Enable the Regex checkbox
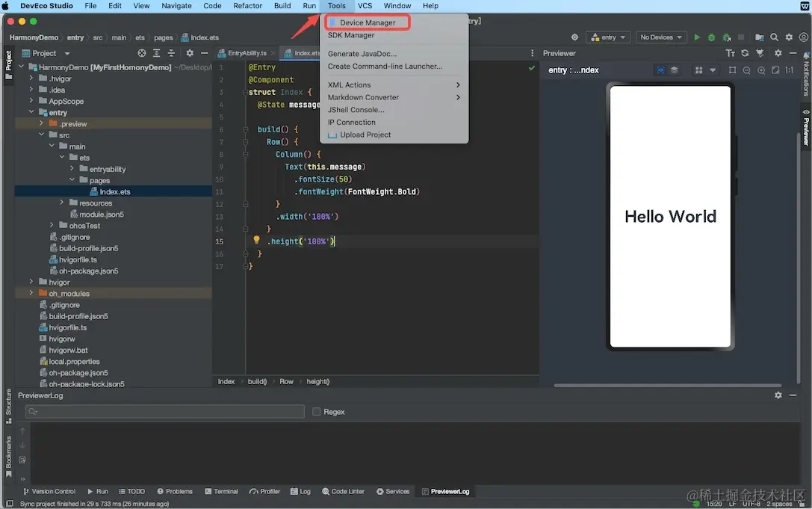This screenshot has width=812, height=509. coord(317,412)
